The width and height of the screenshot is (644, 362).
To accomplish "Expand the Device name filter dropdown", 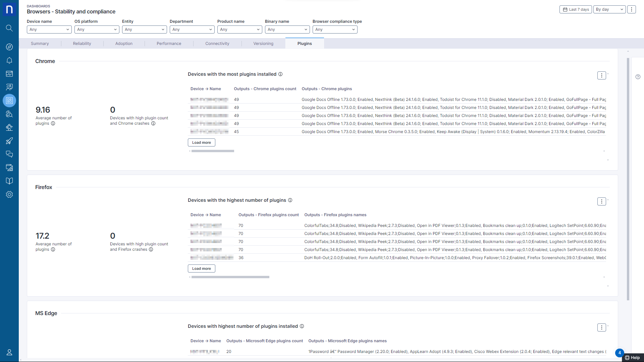I will 49,29.
